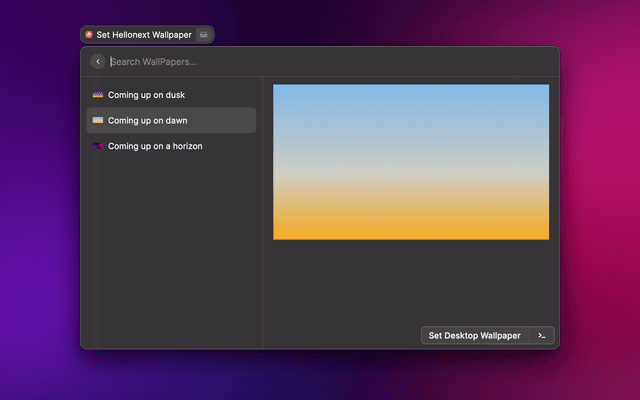Pick the 'Coming up on a horizon' item

155,146
